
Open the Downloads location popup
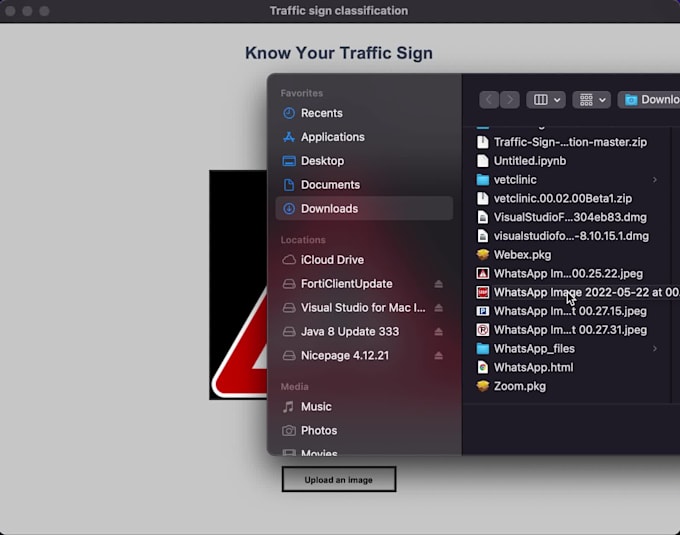[x=650, y=100]
